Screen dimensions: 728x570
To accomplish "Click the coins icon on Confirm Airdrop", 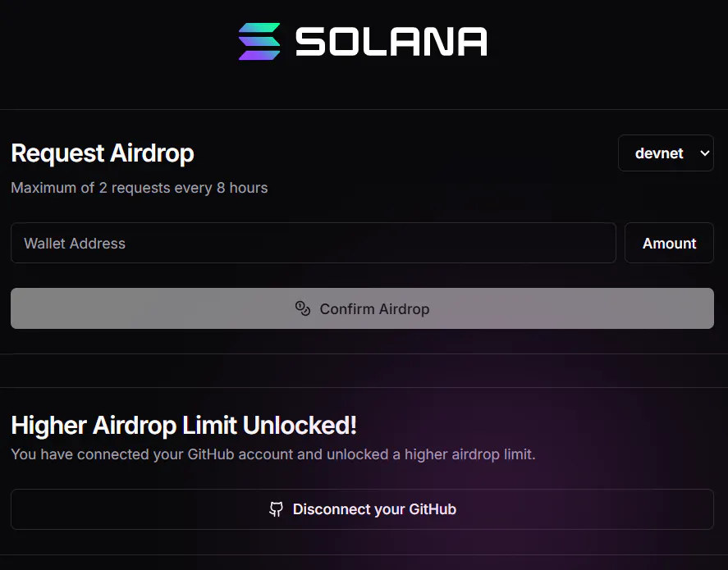I will 303,308.
